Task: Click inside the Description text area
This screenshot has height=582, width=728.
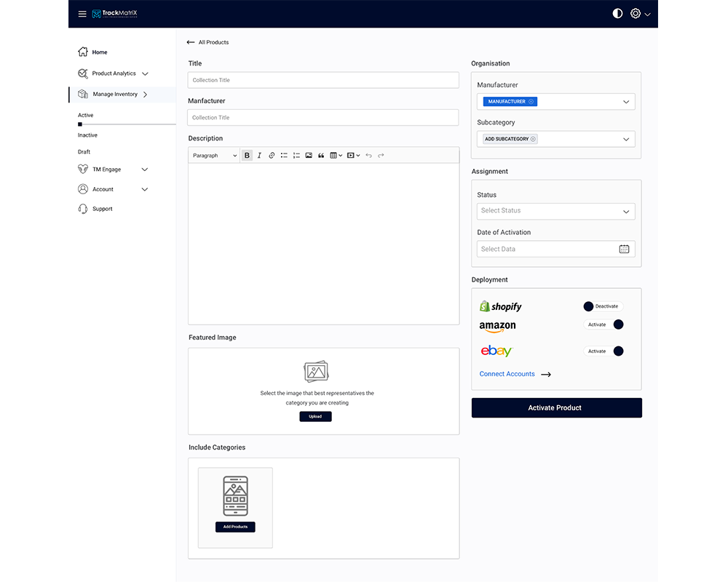Action: pyautogui.click(x=324, y=244)
